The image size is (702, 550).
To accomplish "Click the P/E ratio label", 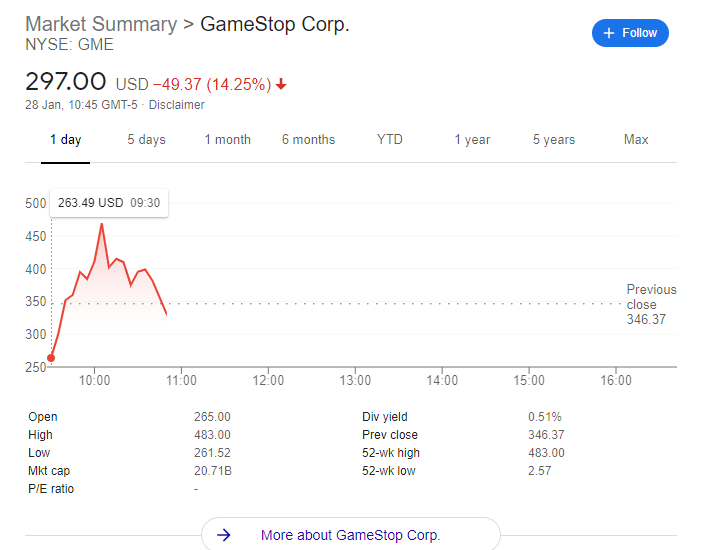I will 51,489.
